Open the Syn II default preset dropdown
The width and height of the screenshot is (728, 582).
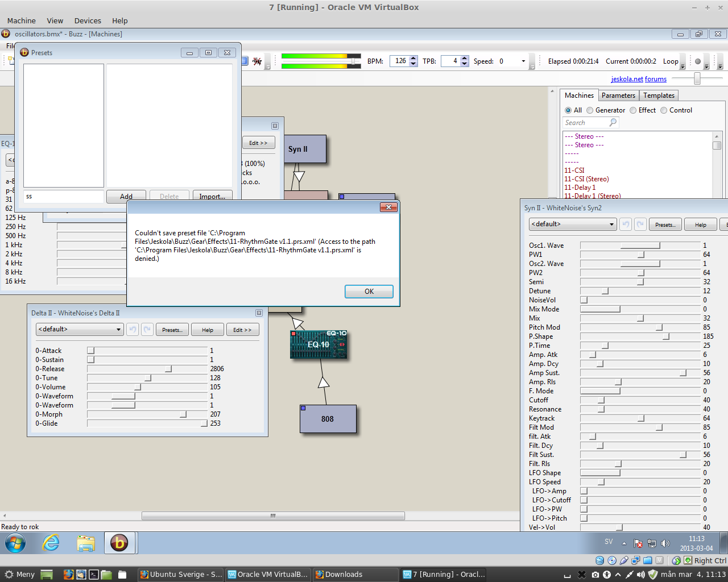click(572, 225)
